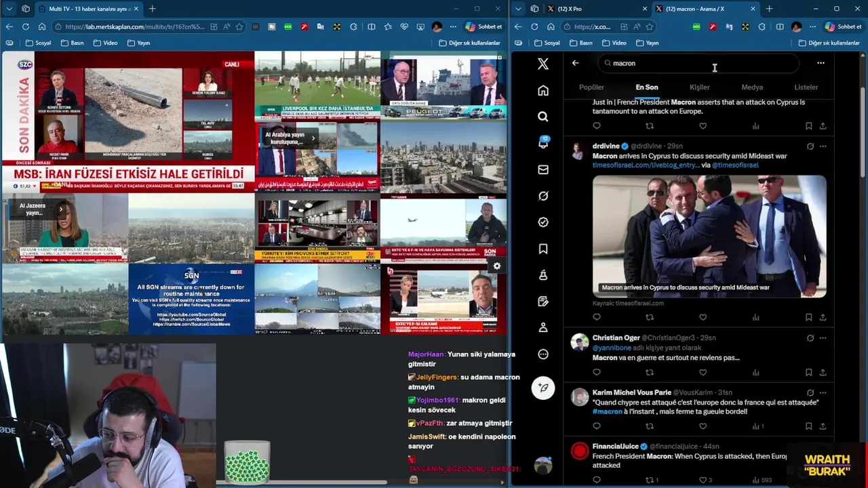The image size is (868, 488).
Task: Open the Video bookmarks folder in Multi TV window
Action: point(105,43)
